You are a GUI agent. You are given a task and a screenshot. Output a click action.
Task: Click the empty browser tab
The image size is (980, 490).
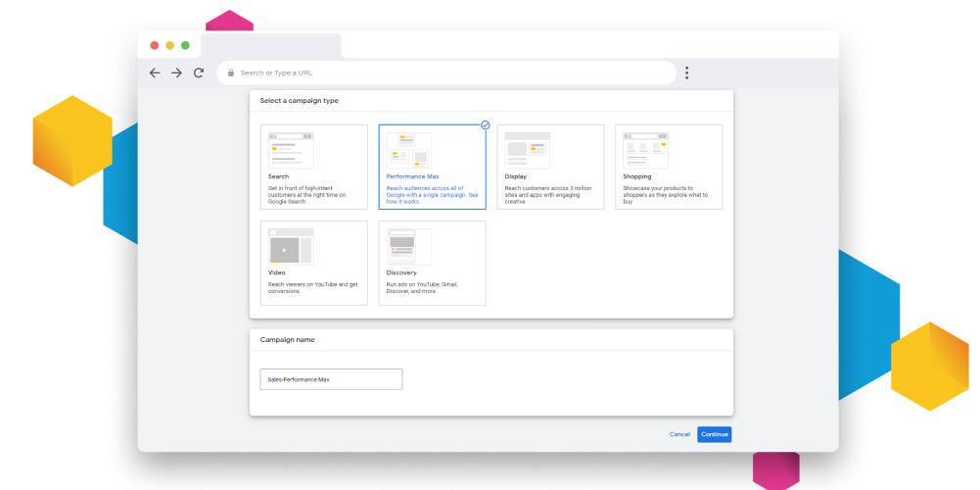click(270, 46)
